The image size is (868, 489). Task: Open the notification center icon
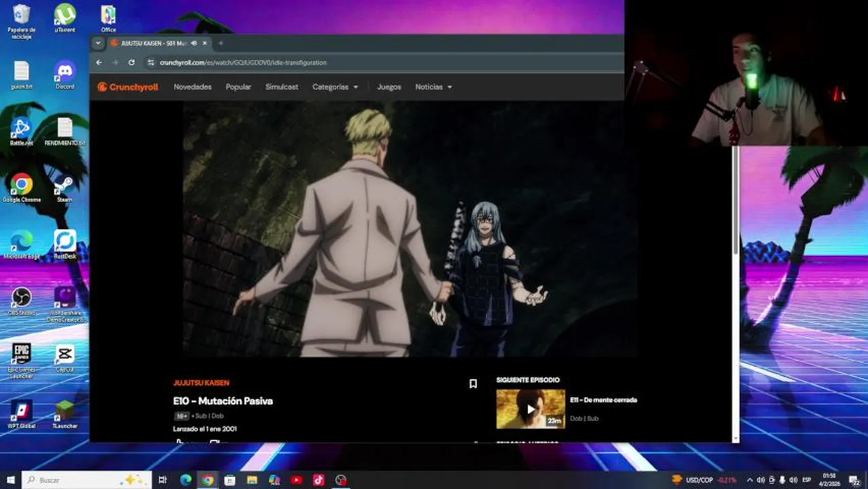pos(855,480)
